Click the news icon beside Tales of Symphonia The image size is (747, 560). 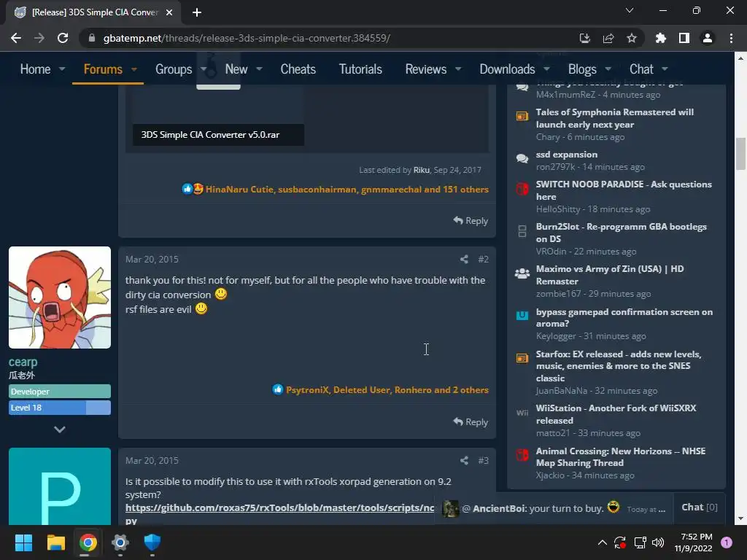click(x=522, y=116)
